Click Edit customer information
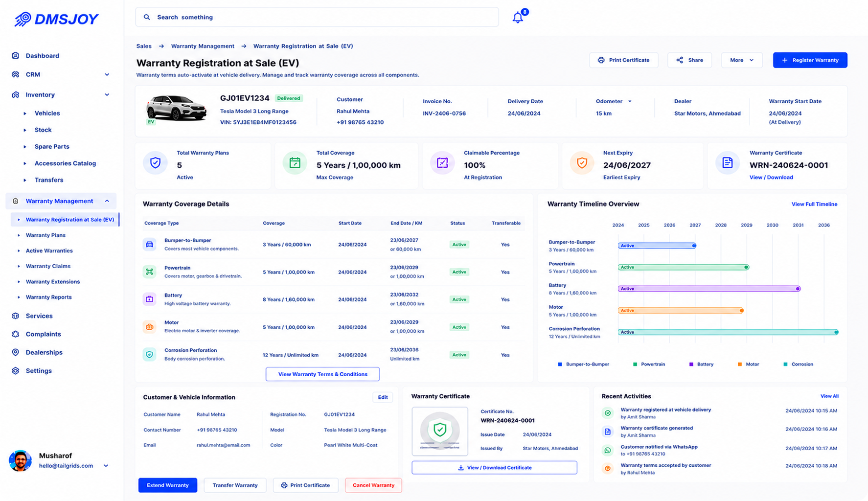Viewport: 868px width, 501px height. [383, 397]
